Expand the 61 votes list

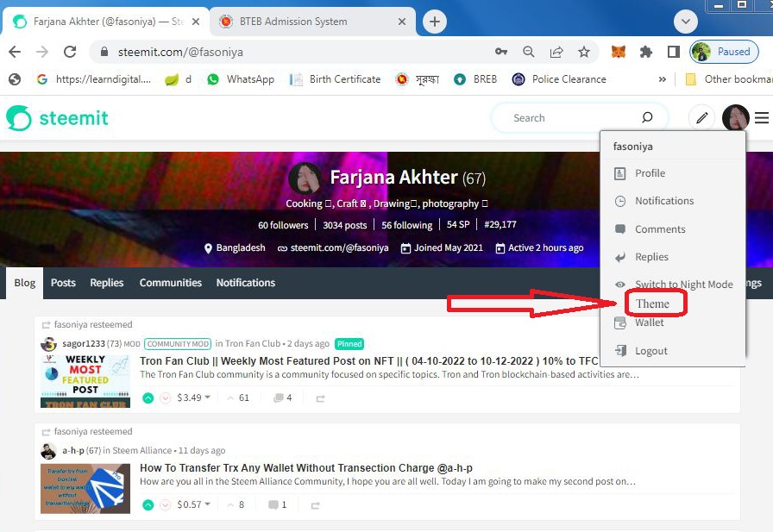pos(239,398)
